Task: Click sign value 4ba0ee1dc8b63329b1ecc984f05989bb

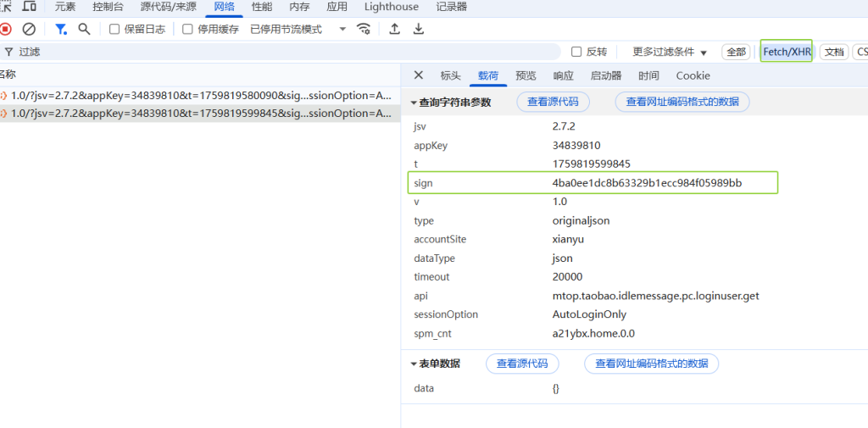Action: click(x=647, y=183)
